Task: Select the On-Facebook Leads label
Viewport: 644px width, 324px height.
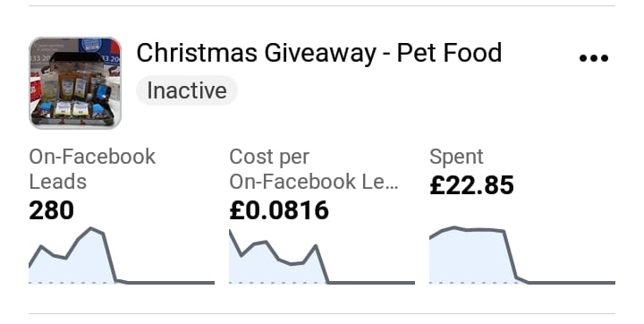Action: tap(92, 169)
